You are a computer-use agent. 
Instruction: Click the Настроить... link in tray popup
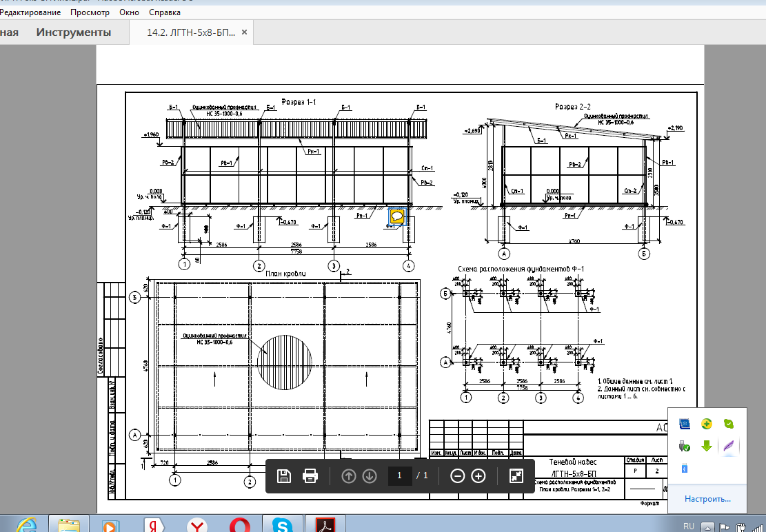707,499
